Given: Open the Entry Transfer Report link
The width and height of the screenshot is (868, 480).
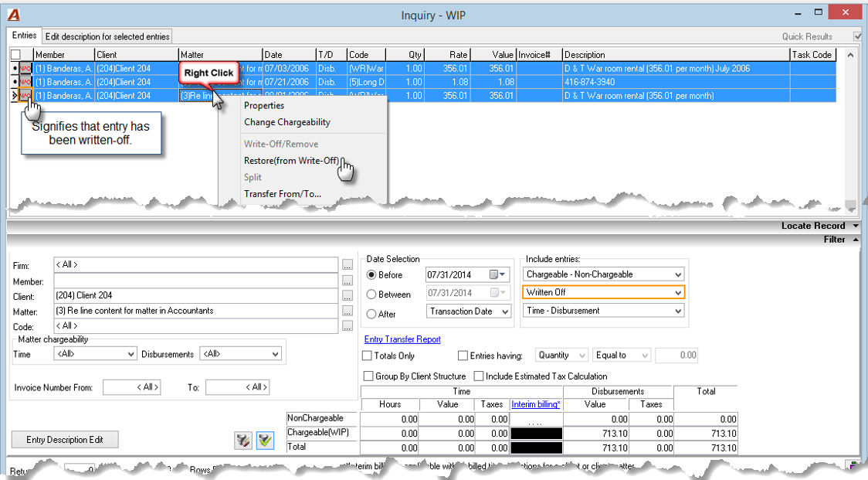Looking at the screenshot, I should (402, 339).
